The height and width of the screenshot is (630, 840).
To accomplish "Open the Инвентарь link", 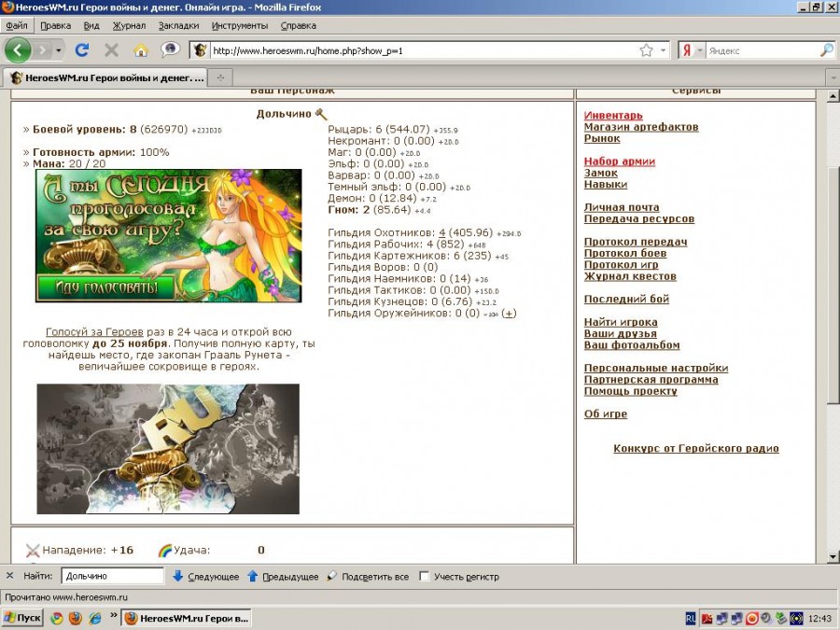I will 613,115.
